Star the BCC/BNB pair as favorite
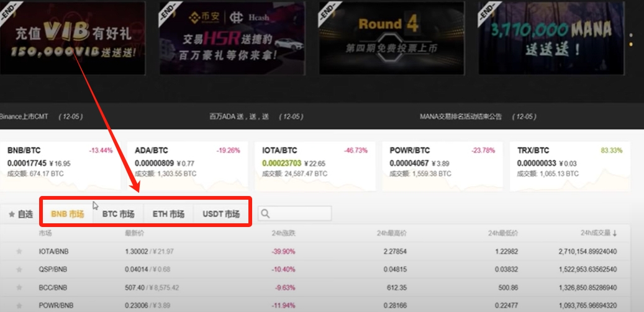The image size is (644, 312). (19, 287)
